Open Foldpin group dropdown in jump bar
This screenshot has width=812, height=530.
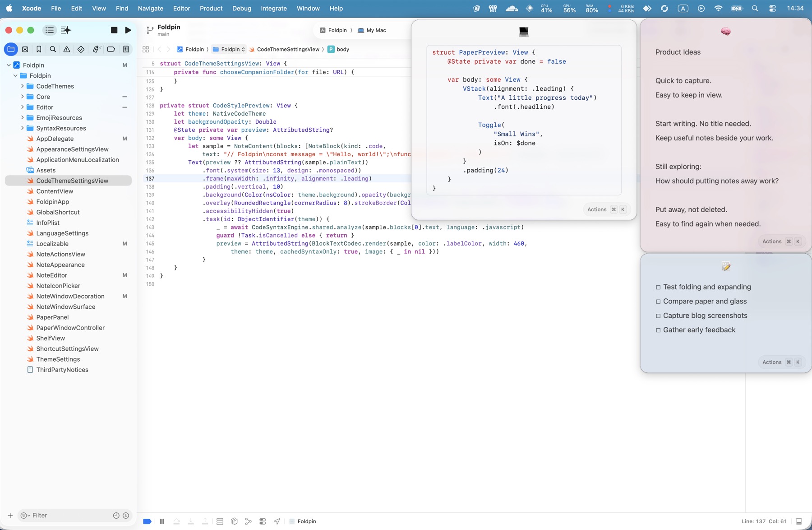(x=229, y=49)
